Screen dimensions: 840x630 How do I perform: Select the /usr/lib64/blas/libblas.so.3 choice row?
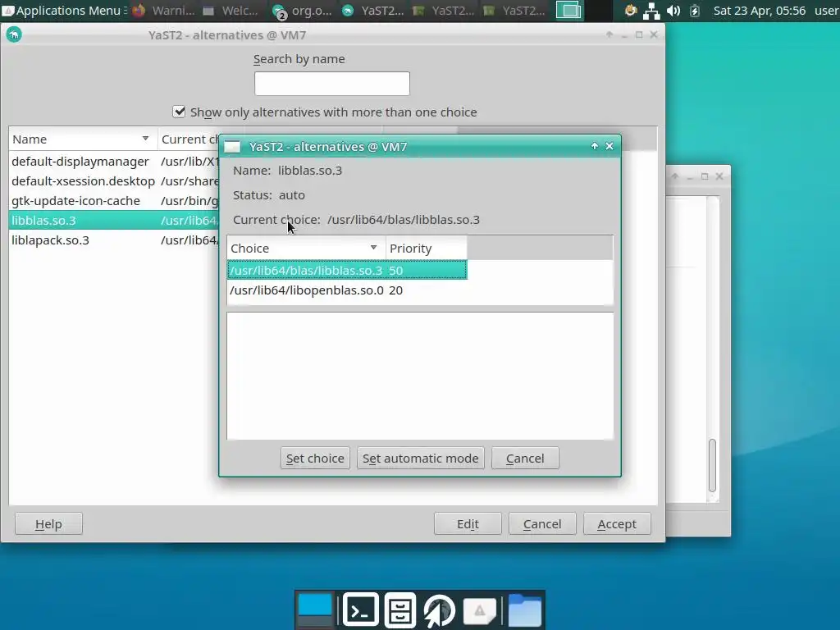point(347,270)
